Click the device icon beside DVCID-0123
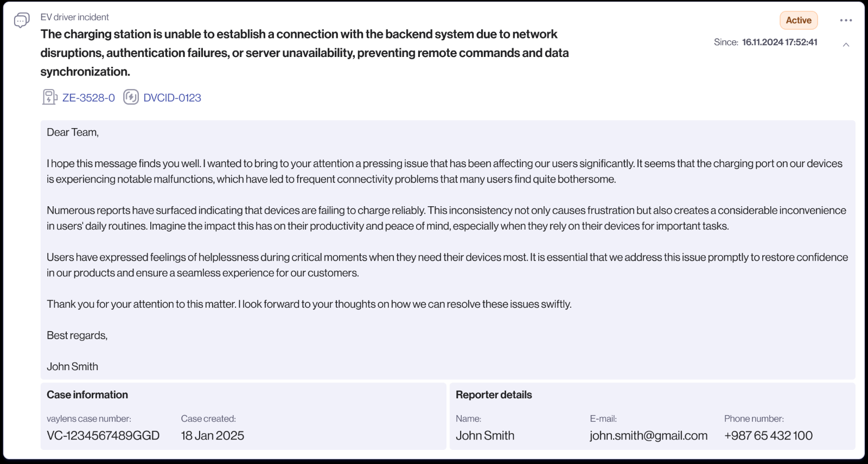The width and height of the screenshot is (868, 464). coord(131,97)
